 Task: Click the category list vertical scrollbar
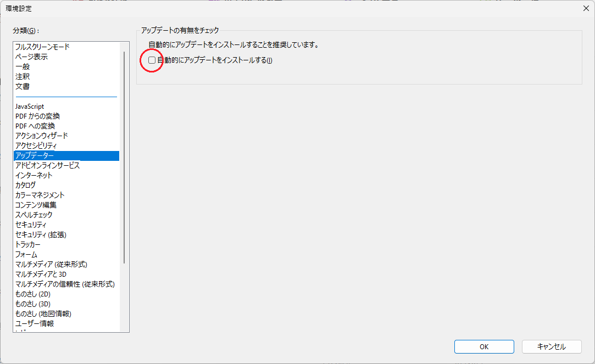(124, 158)
